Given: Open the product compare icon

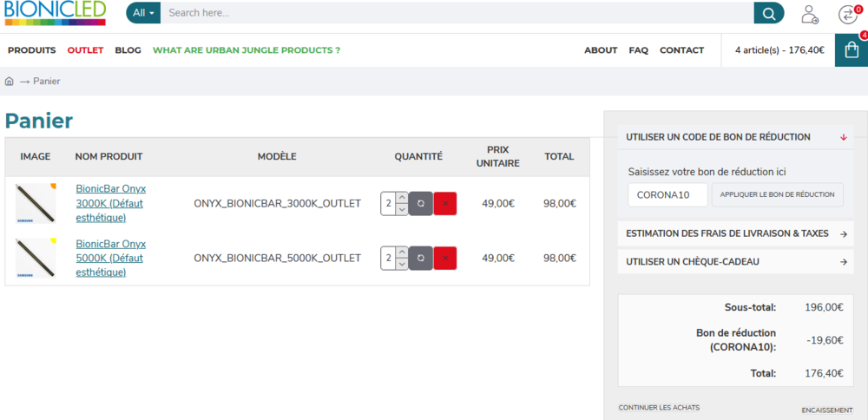Looking at the screenshot, I should 847,14.
